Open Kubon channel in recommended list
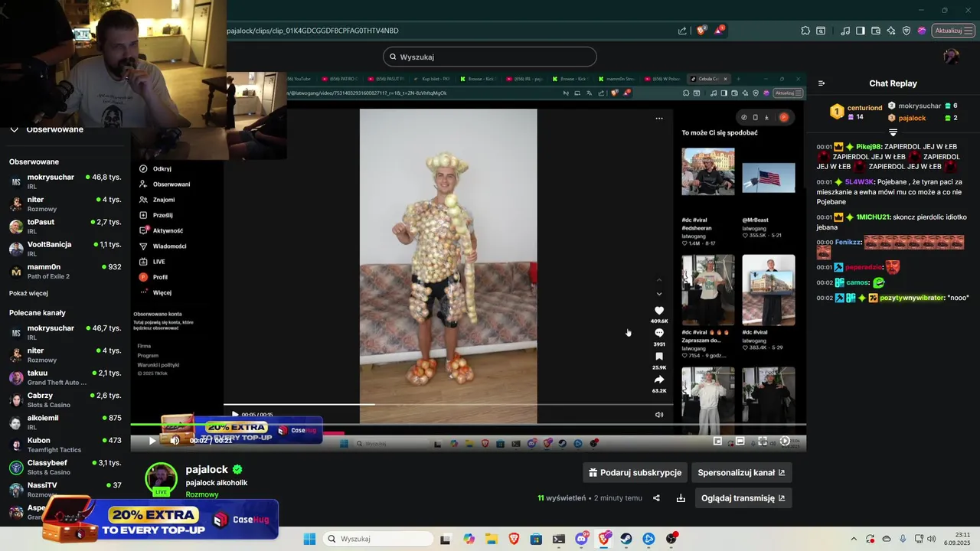The height and width of the screenshot is (551, 980). coord(65,445)
